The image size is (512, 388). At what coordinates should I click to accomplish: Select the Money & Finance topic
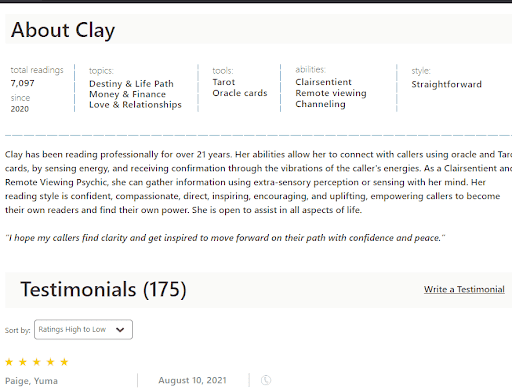click(127, 94)
